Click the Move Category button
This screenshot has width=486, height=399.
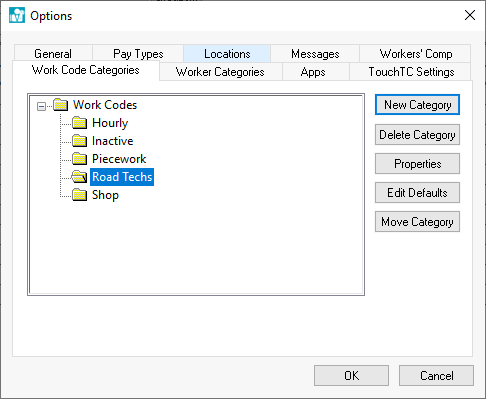[x=417, y=222]
